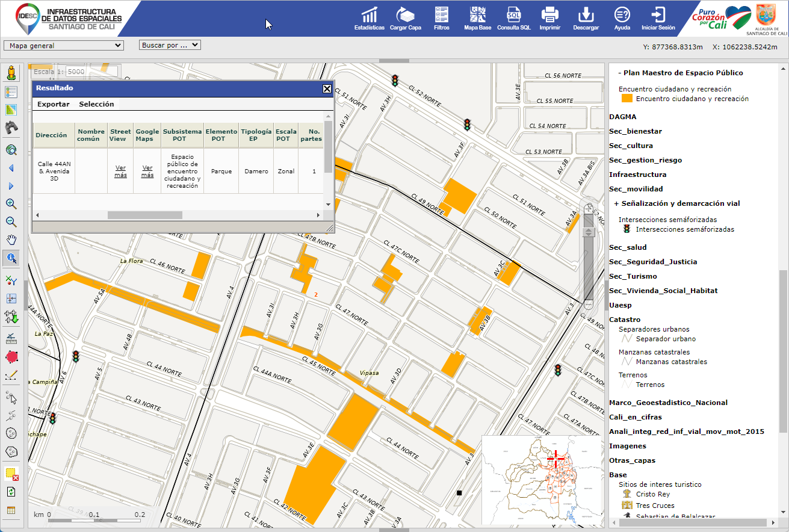Expand the Infraestructura layer group
This screenshot has height=532, width=789.
[x=637, y=175]
